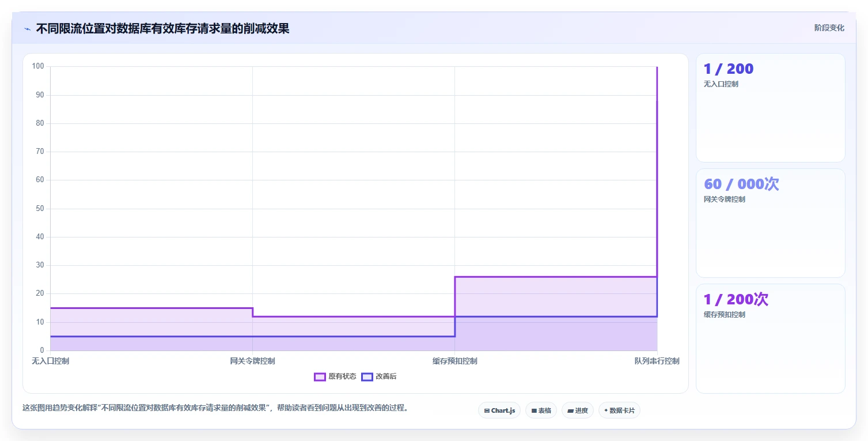Image resolution: width=868 pixels, height=441 pixels.
Task: Click the lightning icon beside the chart title
Action: coord(27,29)
